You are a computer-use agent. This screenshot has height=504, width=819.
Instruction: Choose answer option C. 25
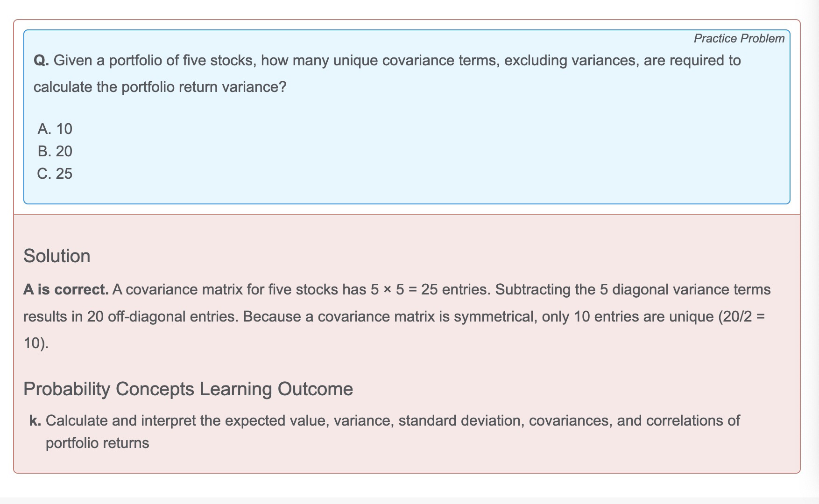[55, 174]
